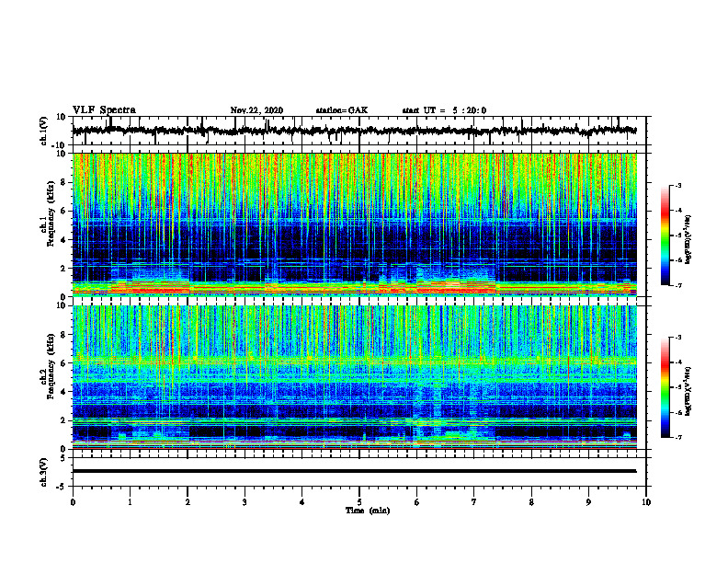Click the "ch.3(V)" axis label
The width and height of the screenshot is (728, 563).
pyautogui.click(x=44, y=472)
